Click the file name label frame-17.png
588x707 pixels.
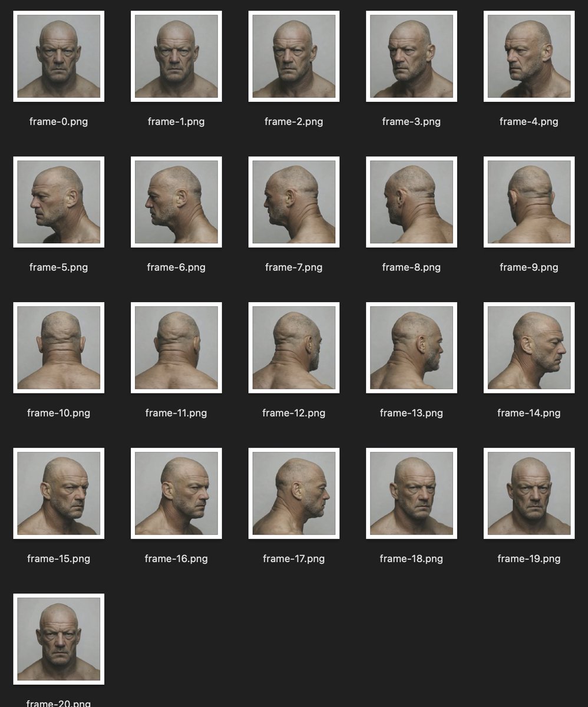tap(294, 559)
